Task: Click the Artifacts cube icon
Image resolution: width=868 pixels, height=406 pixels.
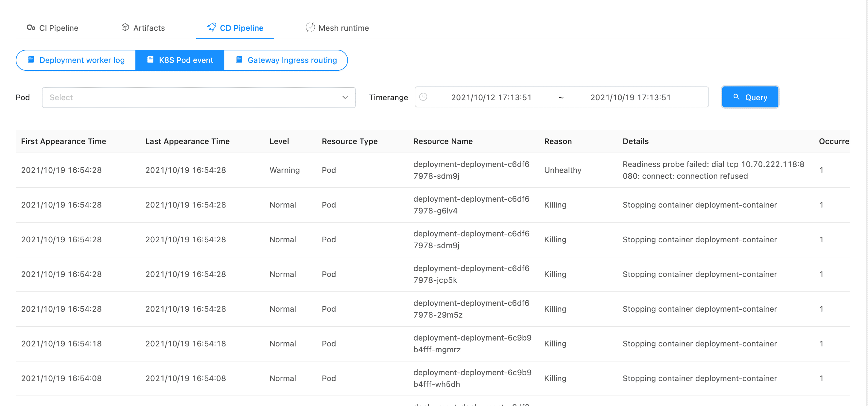Action: (x=125, y=27)
